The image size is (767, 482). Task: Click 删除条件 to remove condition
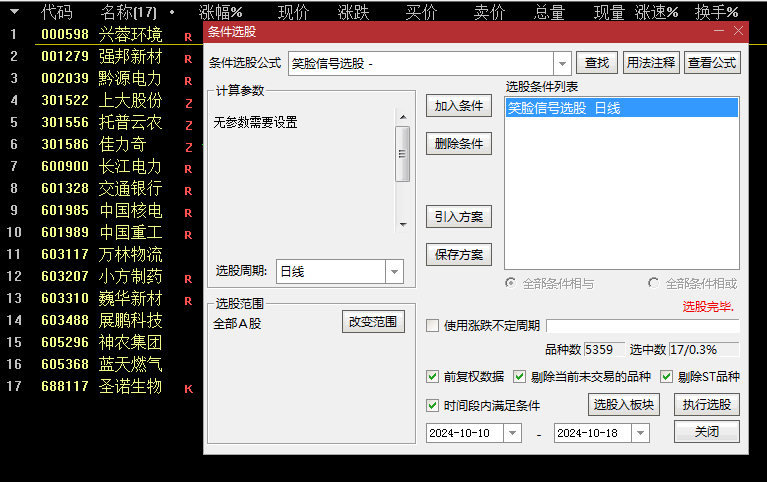pyautogui.click(x=459, y=144)
